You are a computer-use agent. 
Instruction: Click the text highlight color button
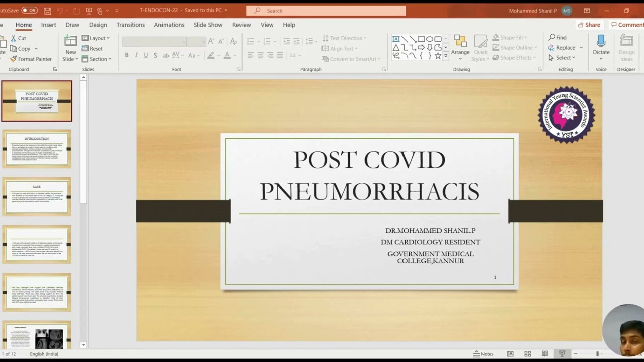point(211,55)
